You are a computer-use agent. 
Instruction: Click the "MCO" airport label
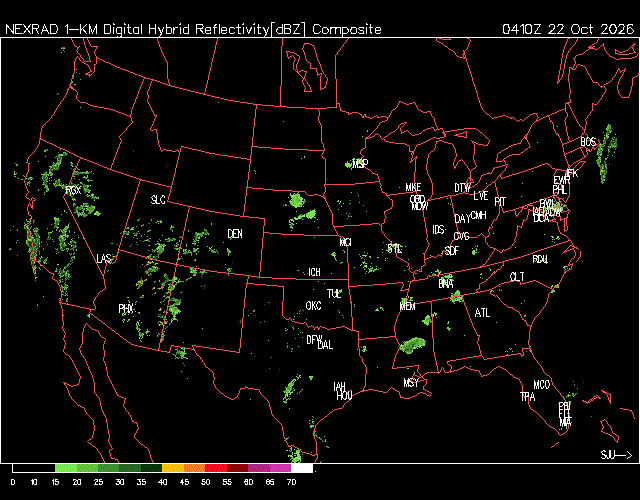tap(542, 384)
